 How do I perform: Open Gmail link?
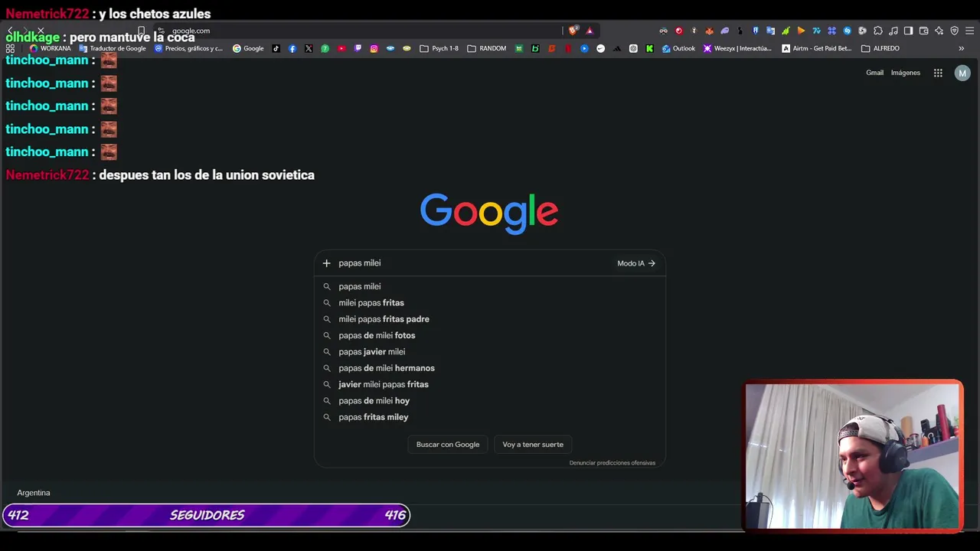pos(874,73)
